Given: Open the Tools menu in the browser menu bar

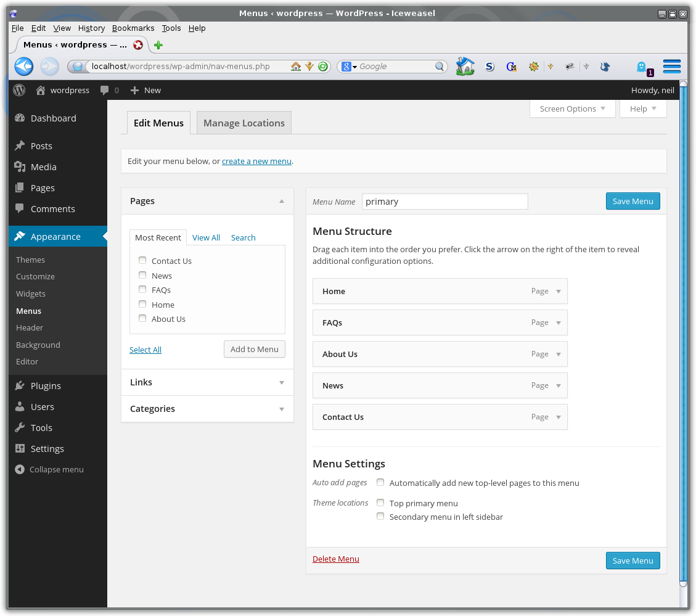Looking at the screenshot, I should 171,28.
